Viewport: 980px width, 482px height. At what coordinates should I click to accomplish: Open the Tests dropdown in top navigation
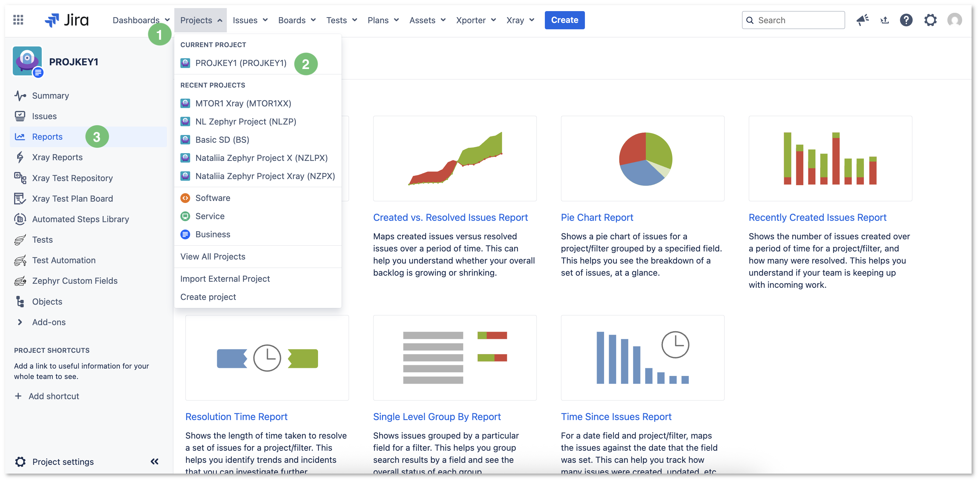tap(342, 20)
